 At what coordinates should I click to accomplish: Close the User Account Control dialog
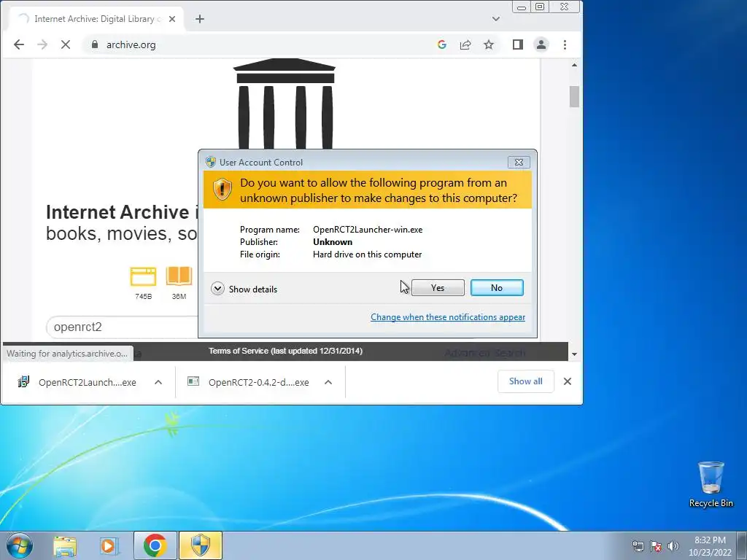519,163
